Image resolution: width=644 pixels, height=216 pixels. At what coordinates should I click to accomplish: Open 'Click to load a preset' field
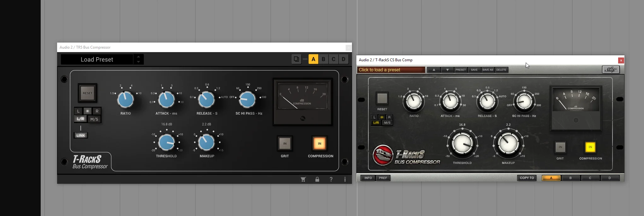[x=391, y=70]
